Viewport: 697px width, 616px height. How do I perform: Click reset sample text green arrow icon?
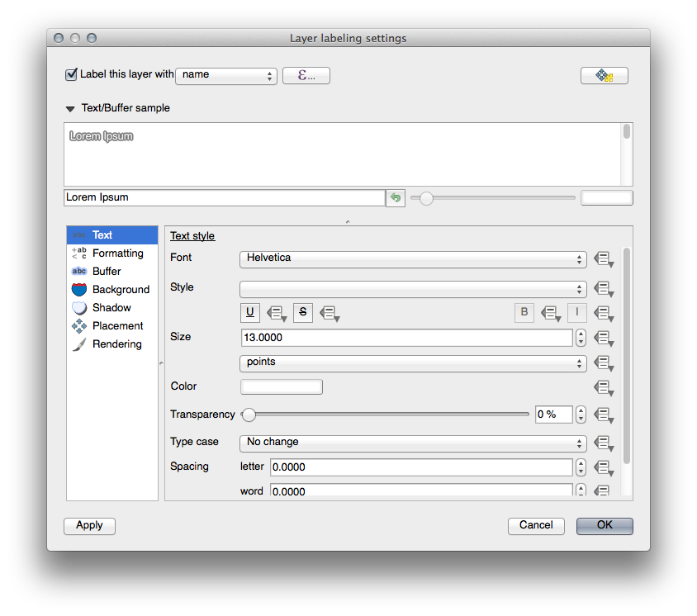point(396,198)
